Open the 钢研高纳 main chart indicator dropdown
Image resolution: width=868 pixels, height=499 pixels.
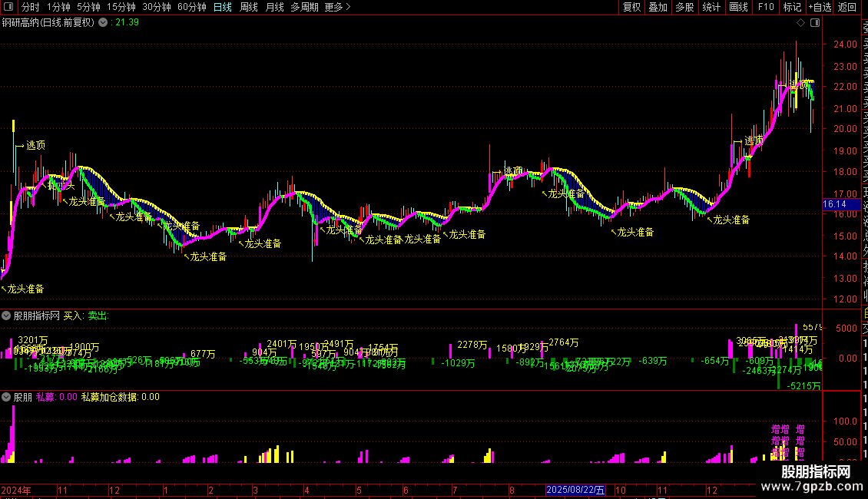[x=103, y=23]
